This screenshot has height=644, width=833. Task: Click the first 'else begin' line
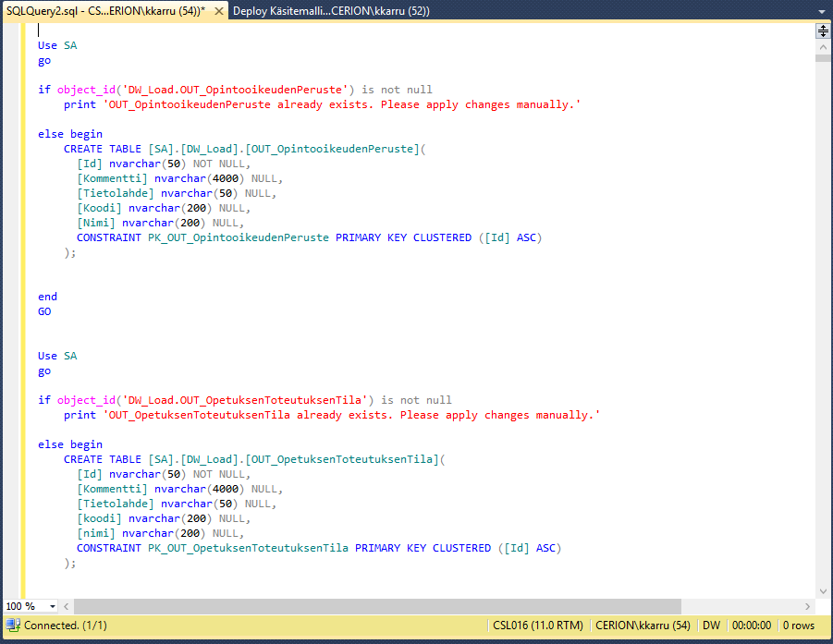[x=70, y=134]
